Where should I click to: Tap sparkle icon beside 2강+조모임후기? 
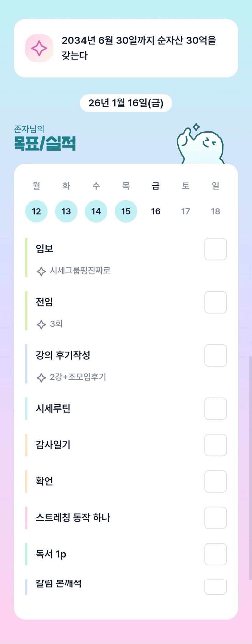(41, 378)
